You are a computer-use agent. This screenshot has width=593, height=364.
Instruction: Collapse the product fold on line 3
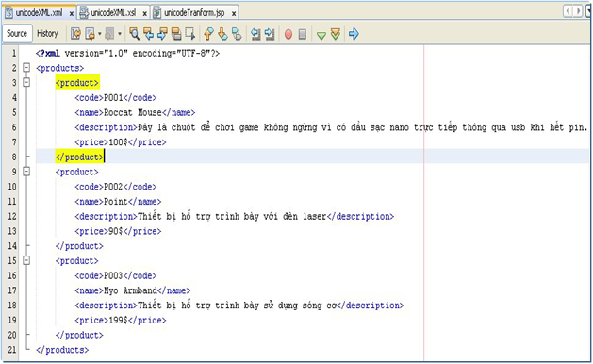(x=26, y=82)
